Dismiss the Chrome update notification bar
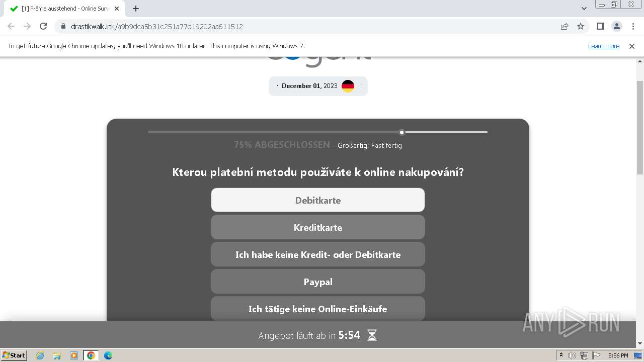 point(632,46)
